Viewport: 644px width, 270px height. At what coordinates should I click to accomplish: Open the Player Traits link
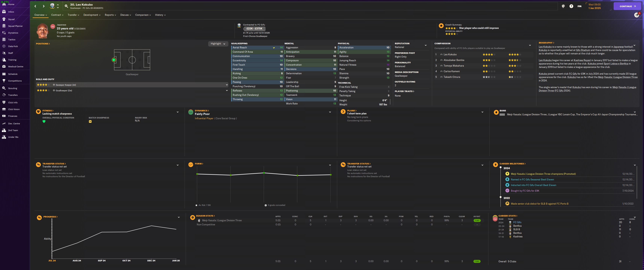404,91
